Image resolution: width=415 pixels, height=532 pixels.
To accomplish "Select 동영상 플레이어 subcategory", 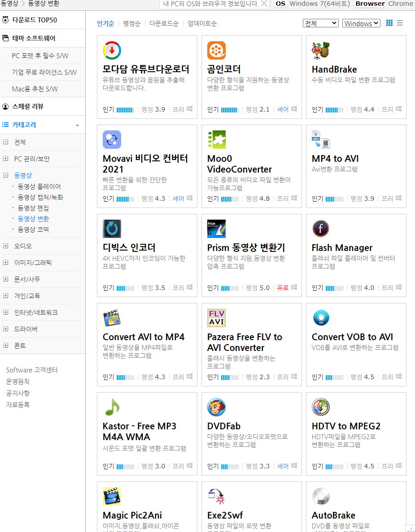I will (x=39, y=186).
